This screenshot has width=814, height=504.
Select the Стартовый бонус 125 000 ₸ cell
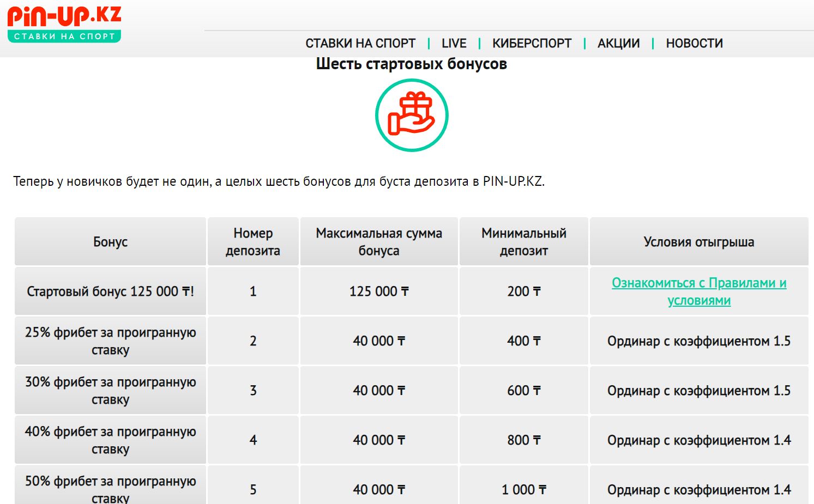(x=110, y=291)
